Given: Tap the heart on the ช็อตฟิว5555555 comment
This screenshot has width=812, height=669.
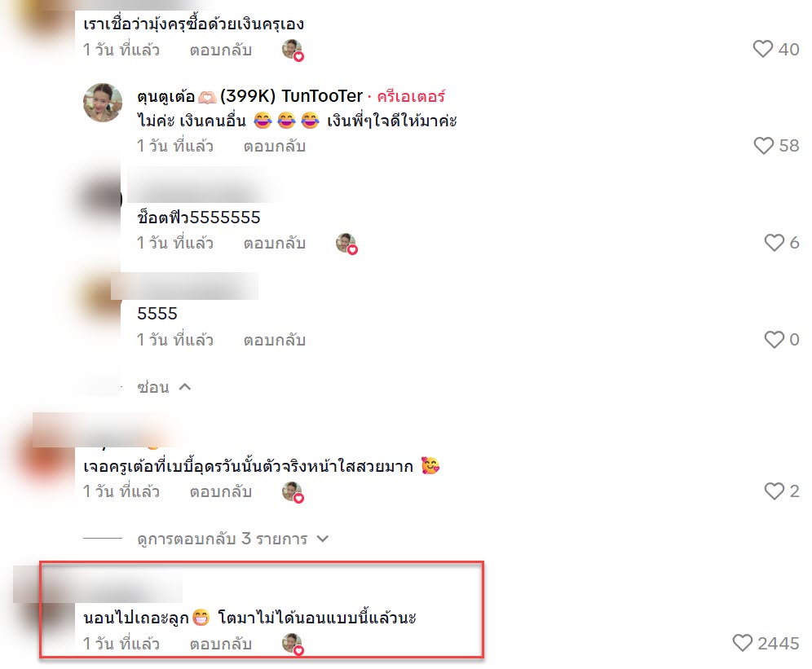Looking at the screenshot, I should [x=774, y=242].
